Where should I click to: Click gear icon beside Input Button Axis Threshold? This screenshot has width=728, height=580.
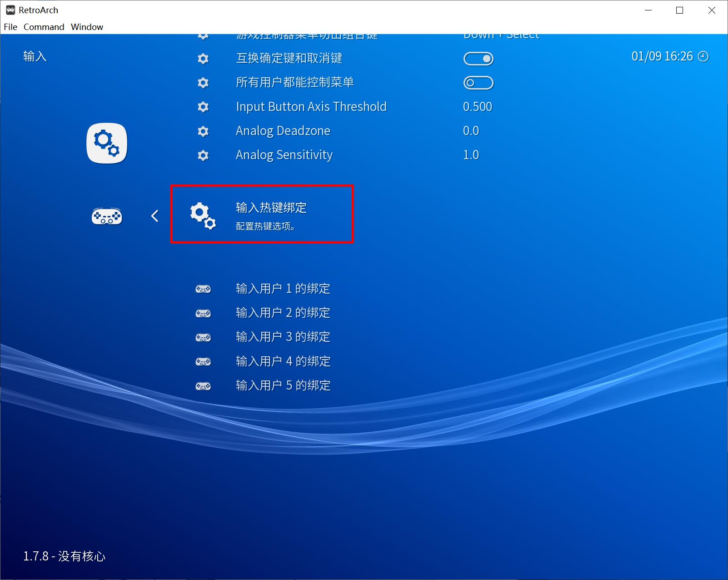point(203,107)
